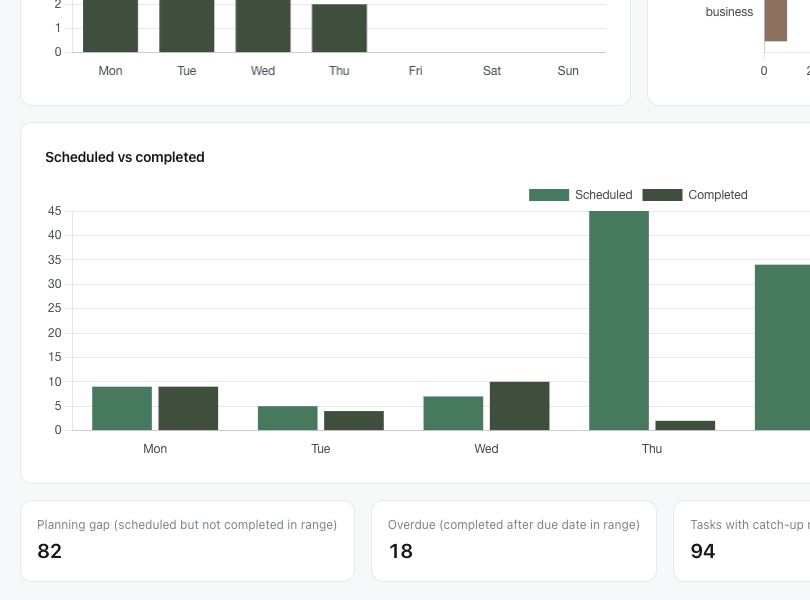Image resolution: width=810 pixels, height=600 pixels.
Task: Click the Sat label on the weekday axis
Action: pyautogui.click(x=491, y=70)
